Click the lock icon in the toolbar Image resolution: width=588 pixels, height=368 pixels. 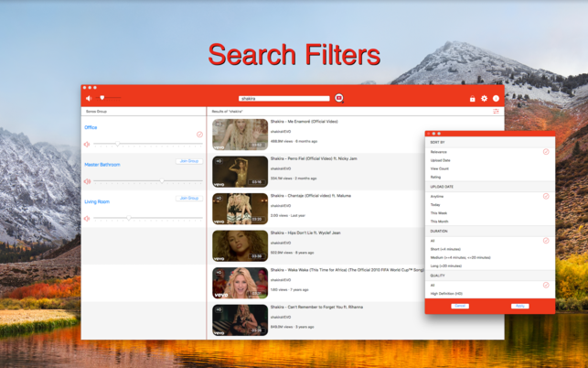tap(473, 98)
